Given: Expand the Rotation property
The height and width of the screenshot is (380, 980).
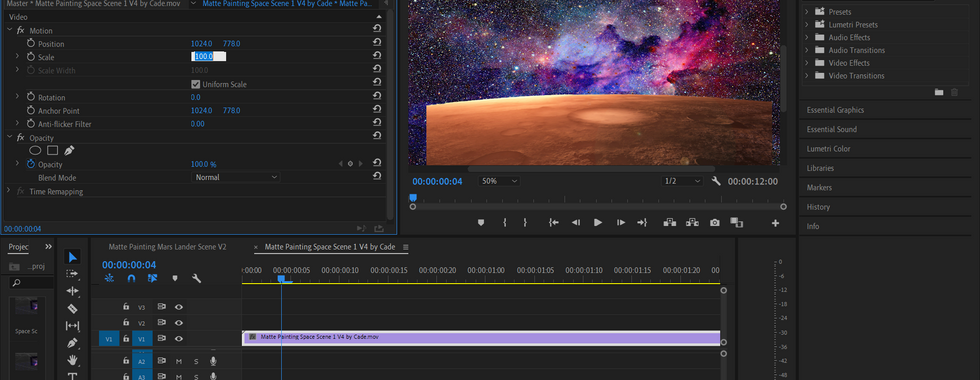Looking at the screenshot, I should click(18, 97).
